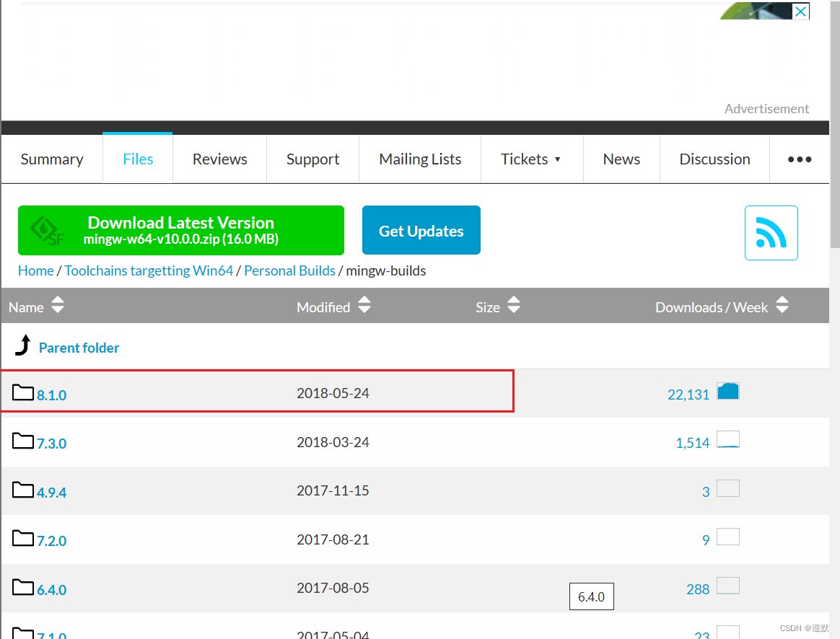Go to Home breadcrumb link
This screenshot has height=639, width=840.
tap(36, 270)
